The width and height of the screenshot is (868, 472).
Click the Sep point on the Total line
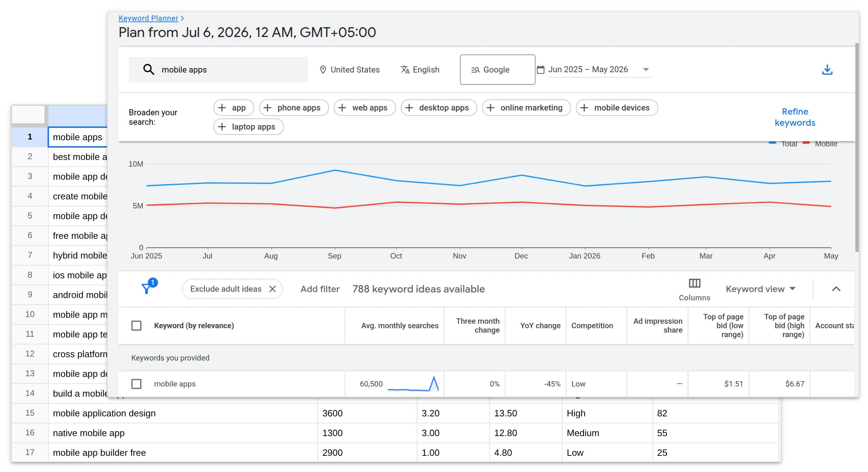click(x=335, y=170)
